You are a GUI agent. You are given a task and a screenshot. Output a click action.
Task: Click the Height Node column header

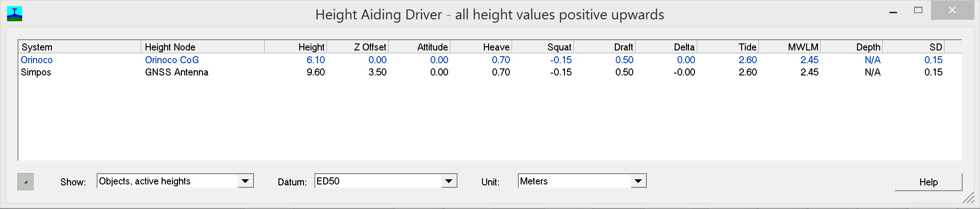[203, 47]
